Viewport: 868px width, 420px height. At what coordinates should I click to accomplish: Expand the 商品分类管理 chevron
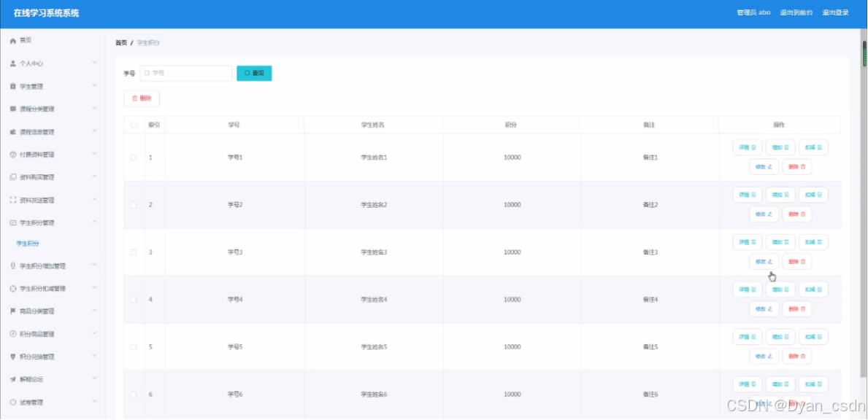tap(94, 311)
